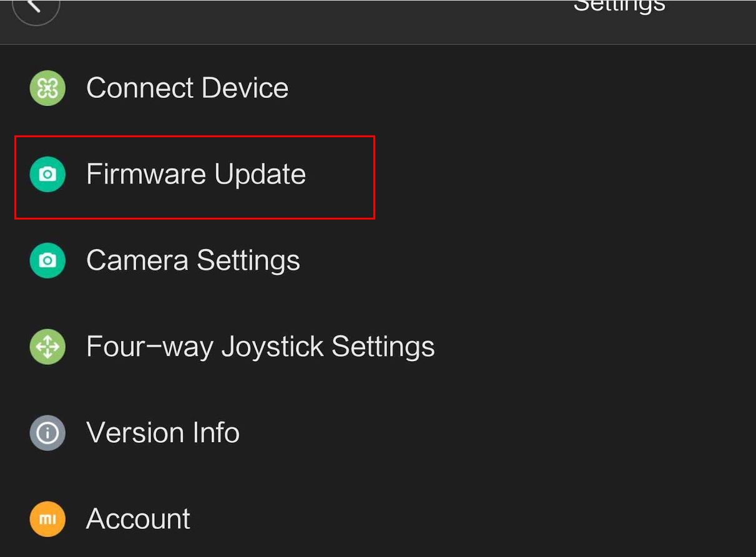Tap the word Device in Connect Device
The height and width of the screenshot is (557, 756).
tap(245, 88)
